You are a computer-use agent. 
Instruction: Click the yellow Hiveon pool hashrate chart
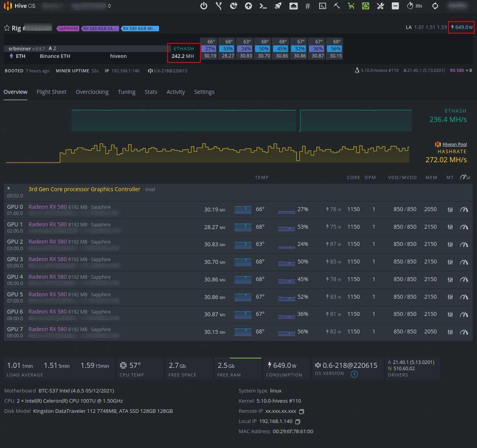[207, 153]
